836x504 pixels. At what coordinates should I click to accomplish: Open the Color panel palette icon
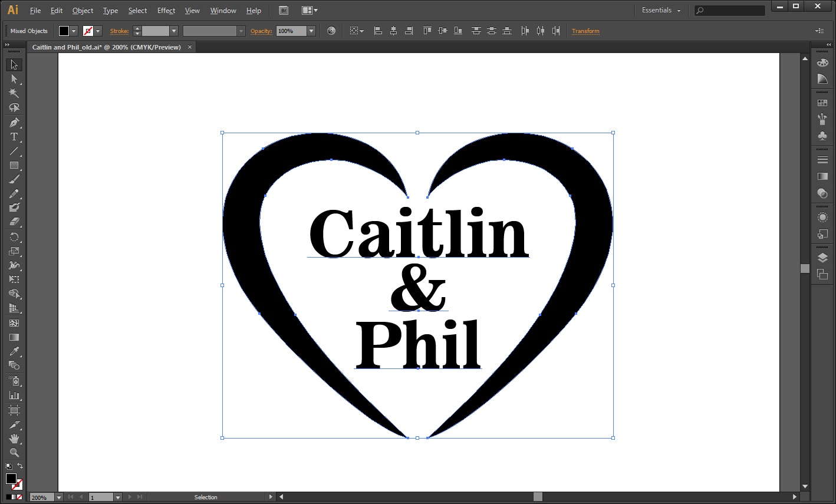pyautogui.click(x=822, y=63)
